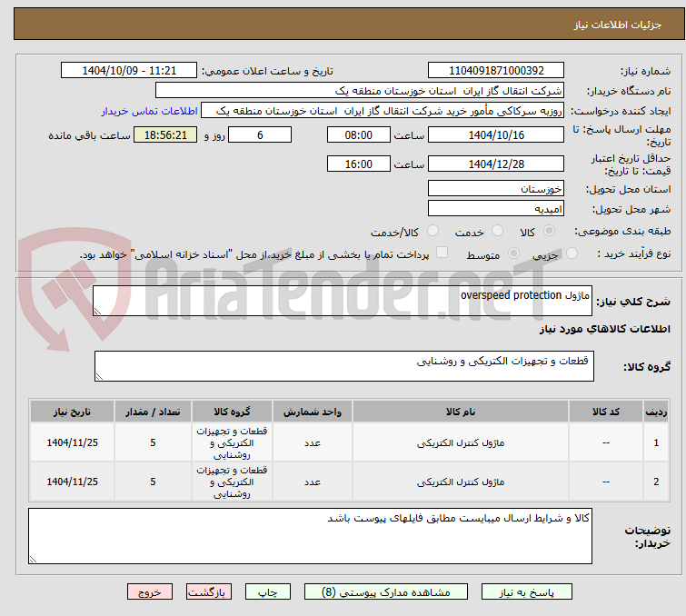
Task: Click the نام کالا column header
Action: click(x=461, y=412)
